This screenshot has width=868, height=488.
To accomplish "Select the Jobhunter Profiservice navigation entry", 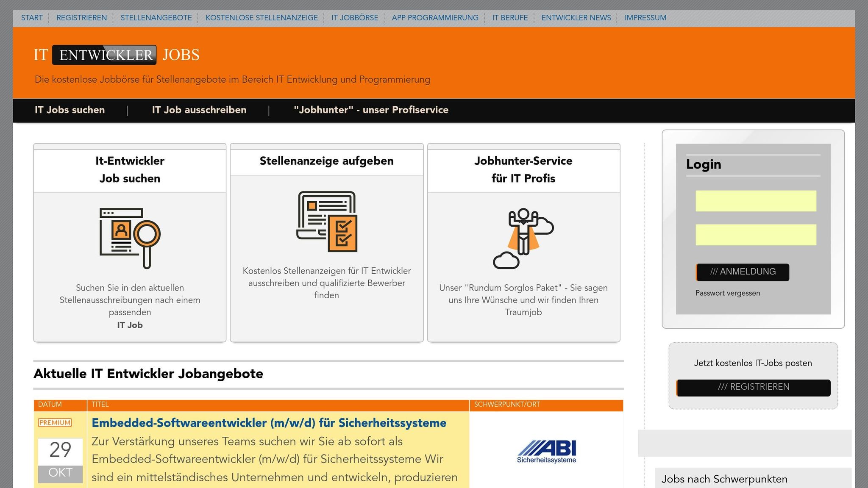I will [371, 110].
